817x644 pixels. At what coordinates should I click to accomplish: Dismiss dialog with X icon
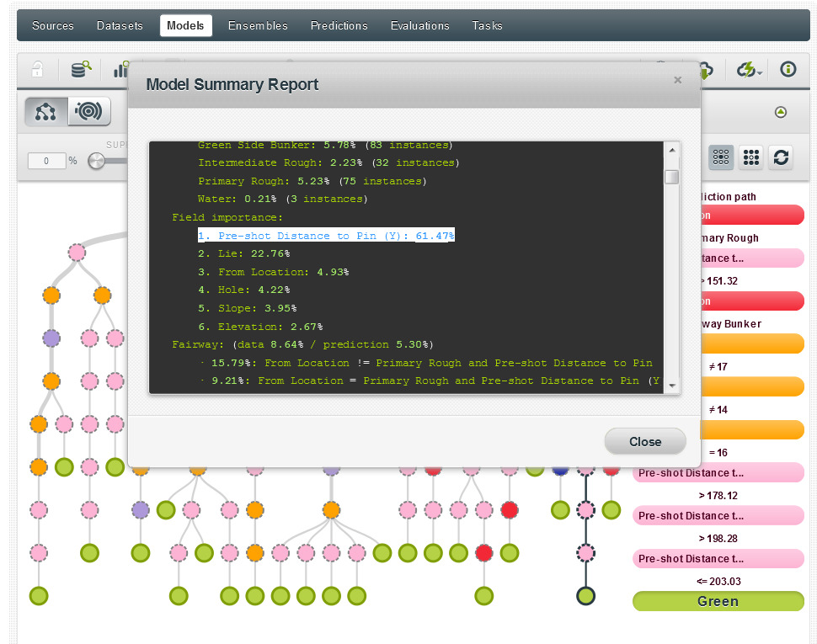[677, 81]
